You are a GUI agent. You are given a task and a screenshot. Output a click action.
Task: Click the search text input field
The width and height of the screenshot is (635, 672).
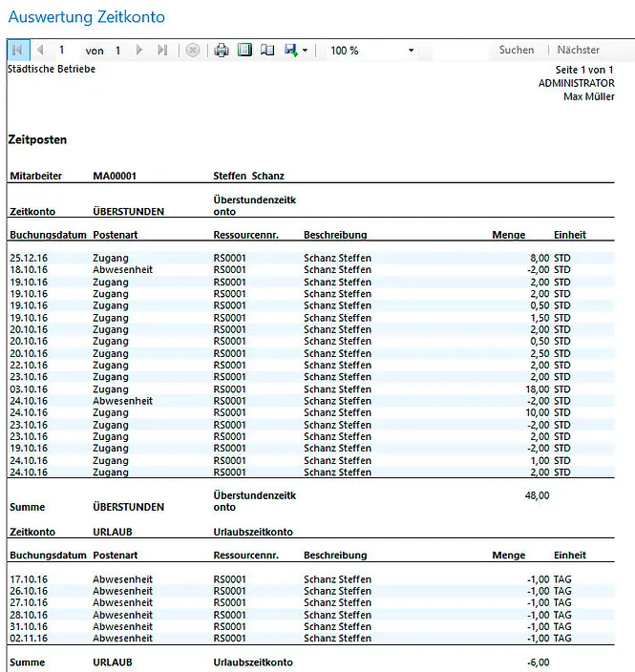pyautogui.click(x=454, y=51)
